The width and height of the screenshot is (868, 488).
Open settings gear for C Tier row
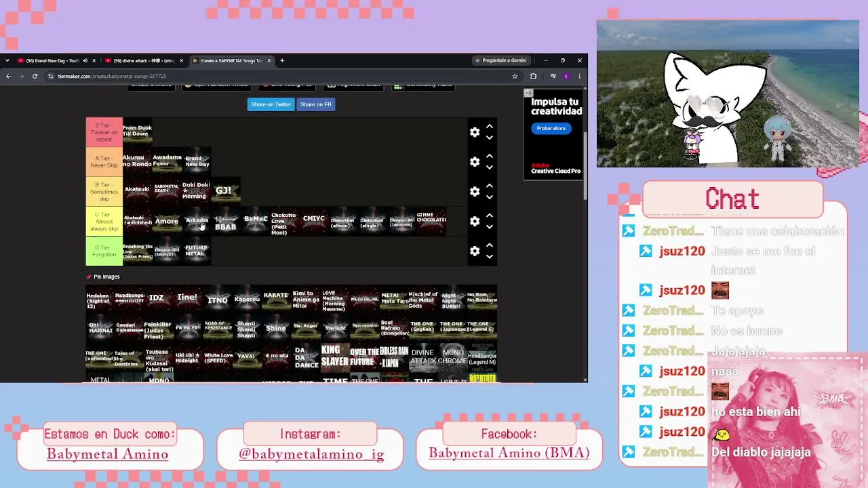coord(475,222)
